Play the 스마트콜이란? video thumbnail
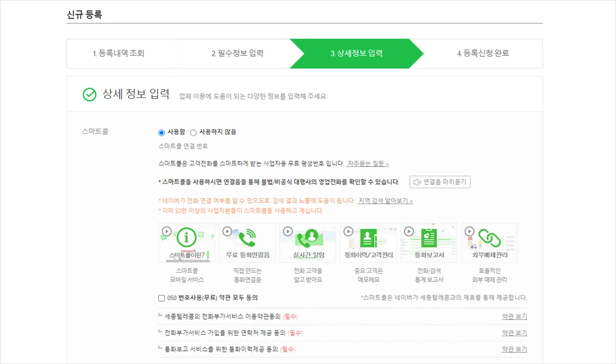 (187, 243)
